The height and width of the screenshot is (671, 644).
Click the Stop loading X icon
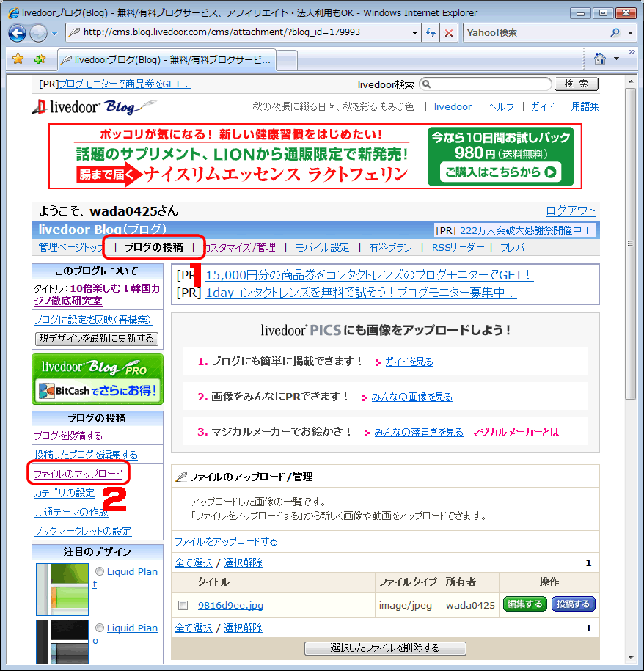pos(449,33)
